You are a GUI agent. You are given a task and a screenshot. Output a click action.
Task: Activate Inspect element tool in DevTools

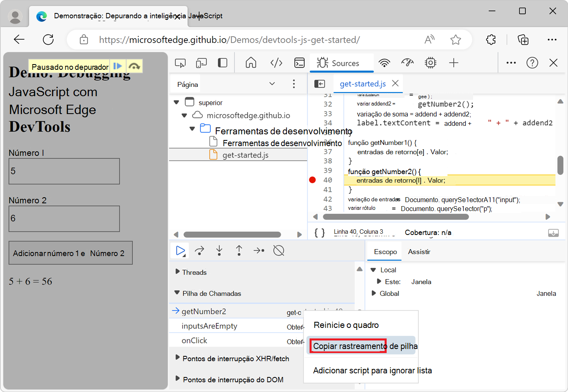coord(180,63)
